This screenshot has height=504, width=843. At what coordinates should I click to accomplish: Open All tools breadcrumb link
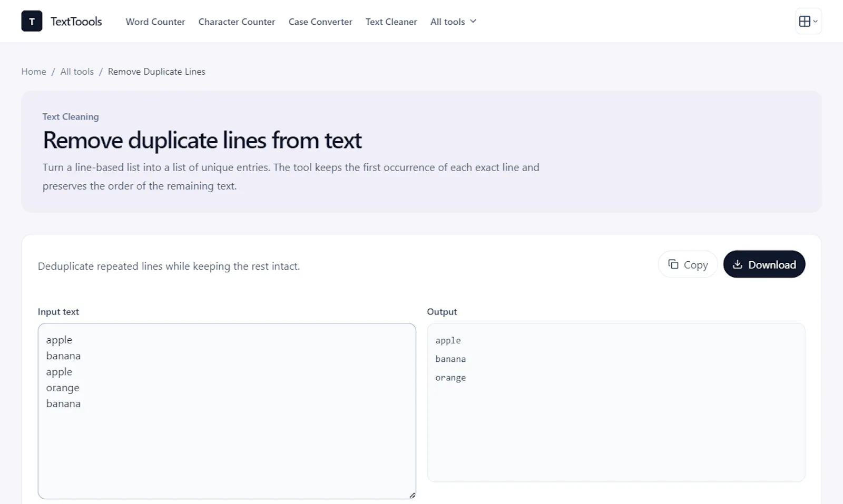coord(77,72)
